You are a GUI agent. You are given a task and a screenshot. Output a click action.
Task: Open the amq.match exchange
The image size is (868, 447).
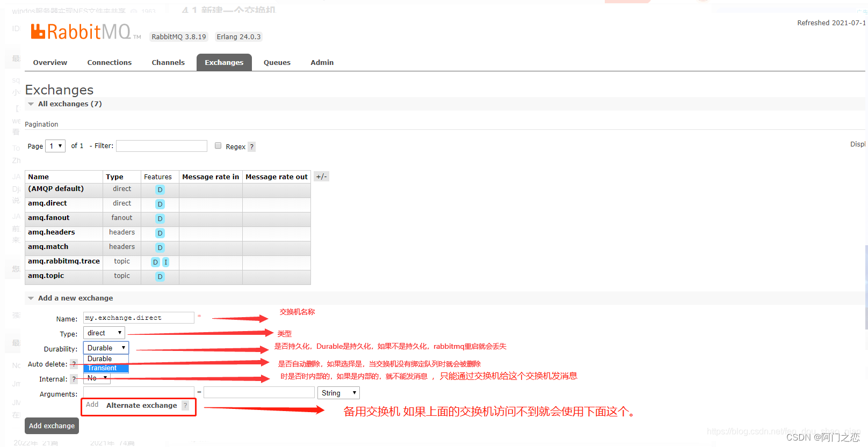pos(48,247)
